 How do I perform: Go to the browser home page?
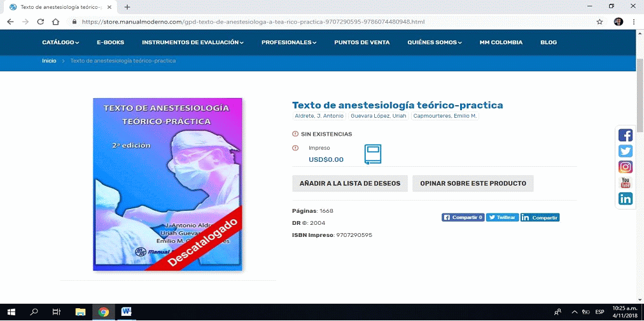[x=55, y=22]
